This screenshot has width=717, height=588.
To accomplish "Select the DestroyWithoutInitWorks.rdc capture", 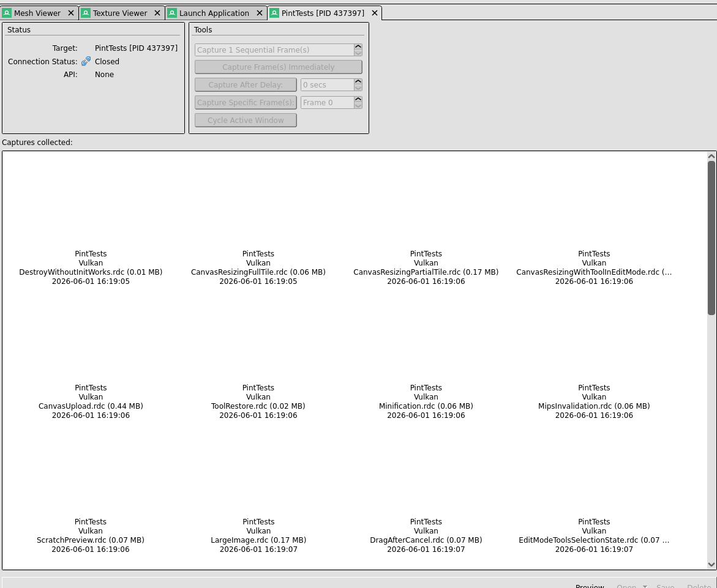I will click(x=91, y=267).
